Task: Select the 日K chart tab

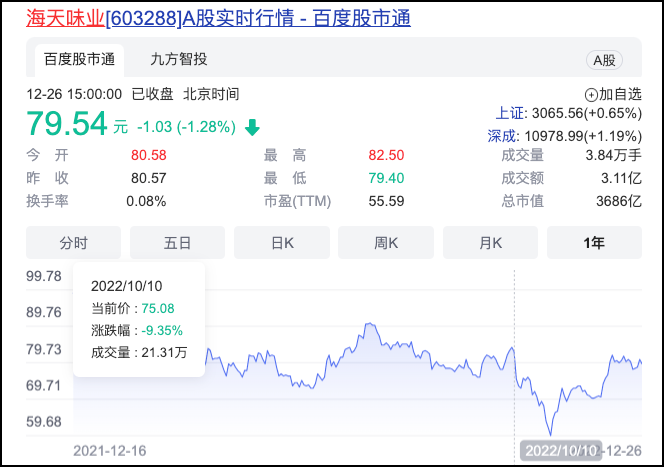Action: 282,243
